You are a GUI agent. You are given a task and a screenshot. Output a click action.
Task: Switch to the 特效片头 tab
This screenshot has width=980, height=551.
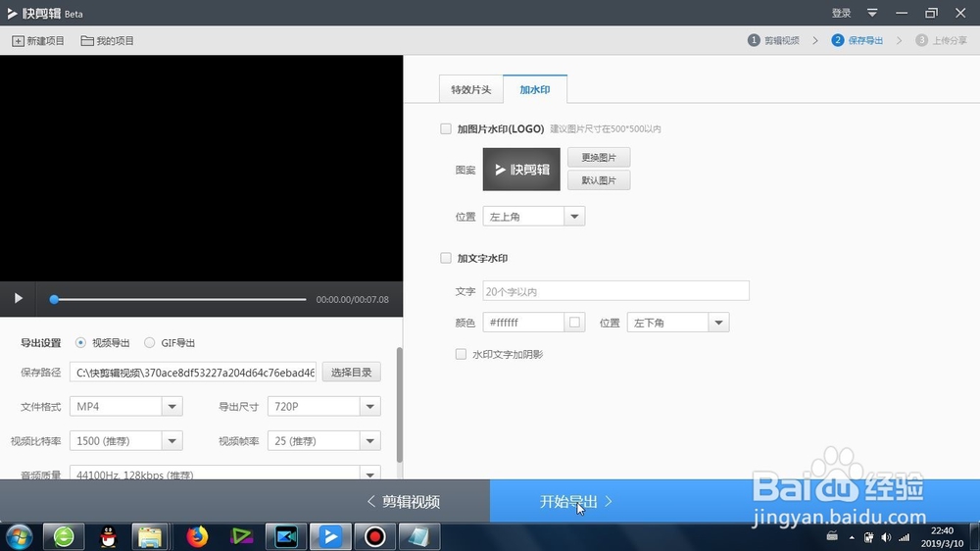(471, 89)
